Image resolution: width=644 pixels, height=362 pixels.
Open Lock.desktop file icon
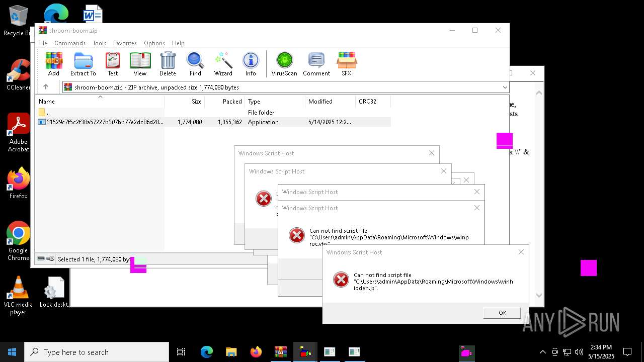pos(54,292)
